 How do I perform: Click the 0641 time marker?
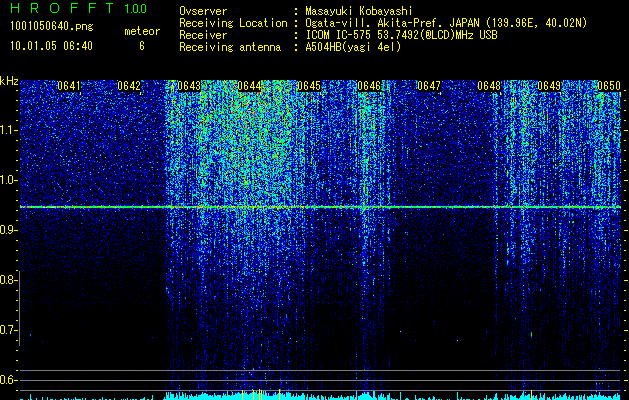pyautogui.click(x=69, y=86)
